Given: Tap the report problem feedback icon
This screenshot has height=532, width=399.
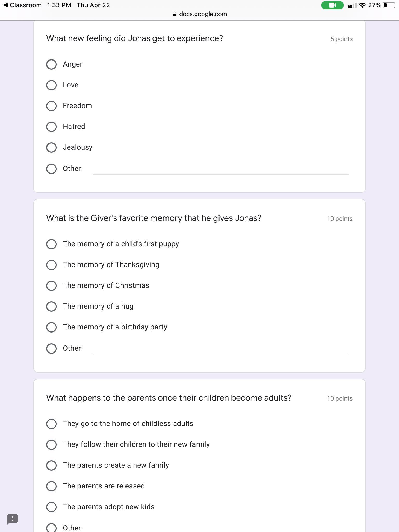Looking at the screenshot, I should tap(12, 519).
